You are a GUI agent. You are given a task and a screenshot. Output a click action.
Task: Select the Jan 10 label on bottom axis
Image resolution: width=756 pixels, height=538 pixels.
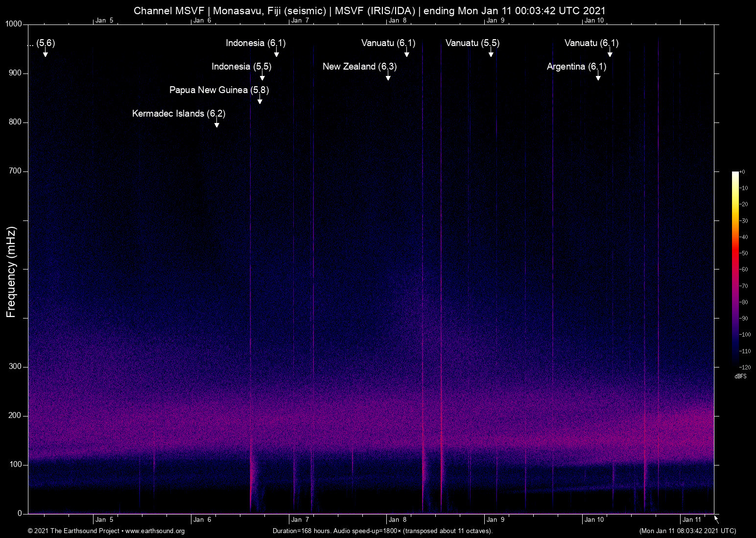click(594, 519)
